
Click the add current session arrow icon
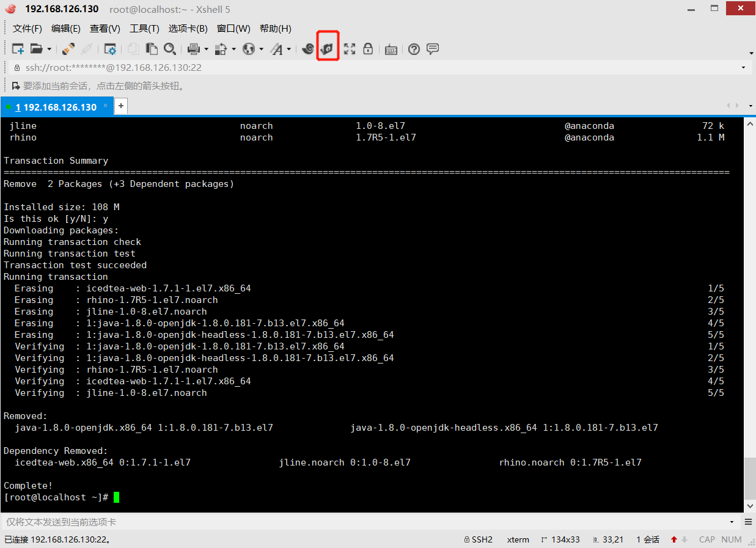[x=16, y=86]
